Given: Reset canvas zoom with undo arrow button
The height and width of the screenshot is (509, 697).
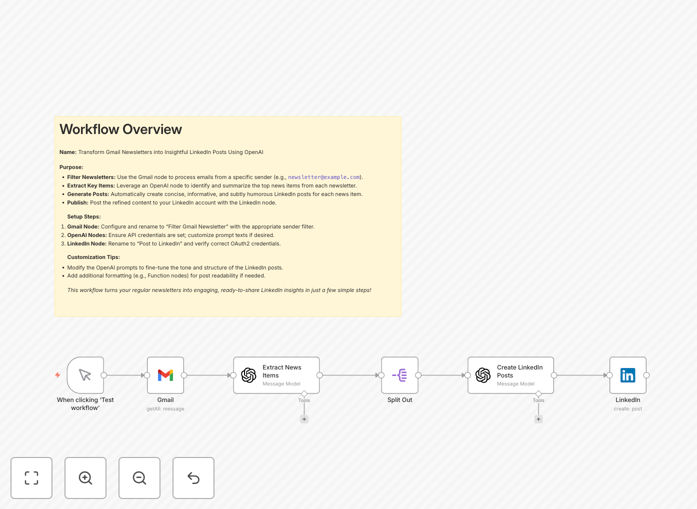Looking at the screenshot, I should tap(193, 478).
